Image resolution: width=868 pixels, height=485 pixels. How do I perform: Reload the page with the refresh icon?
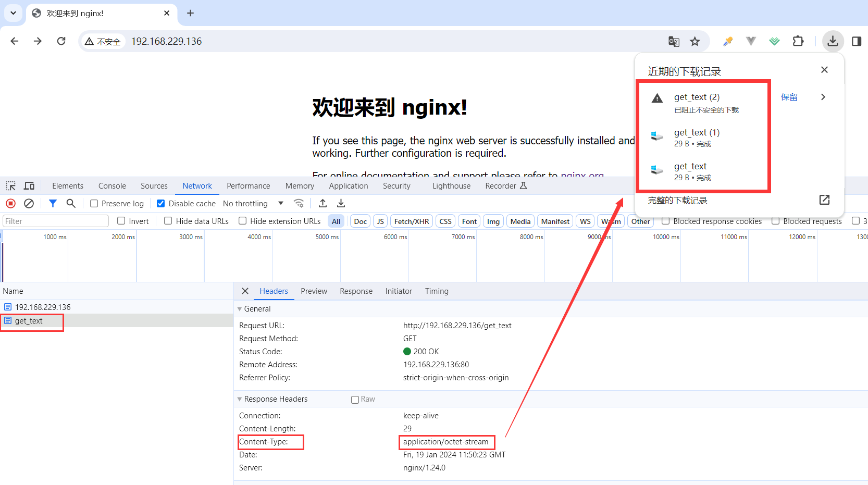(61, 41)
